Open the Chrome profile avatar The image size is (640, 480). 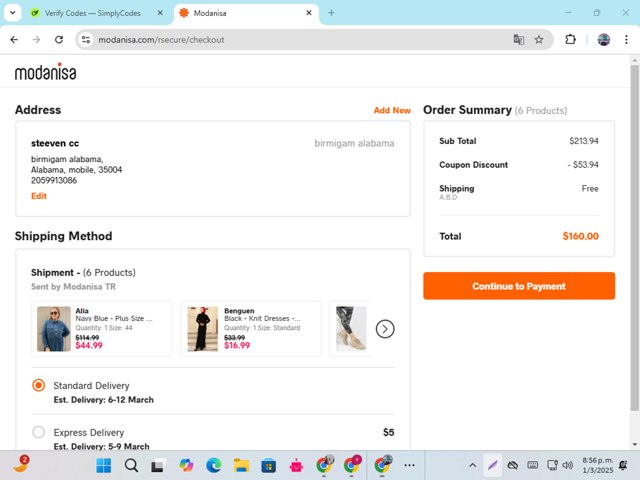604,40
